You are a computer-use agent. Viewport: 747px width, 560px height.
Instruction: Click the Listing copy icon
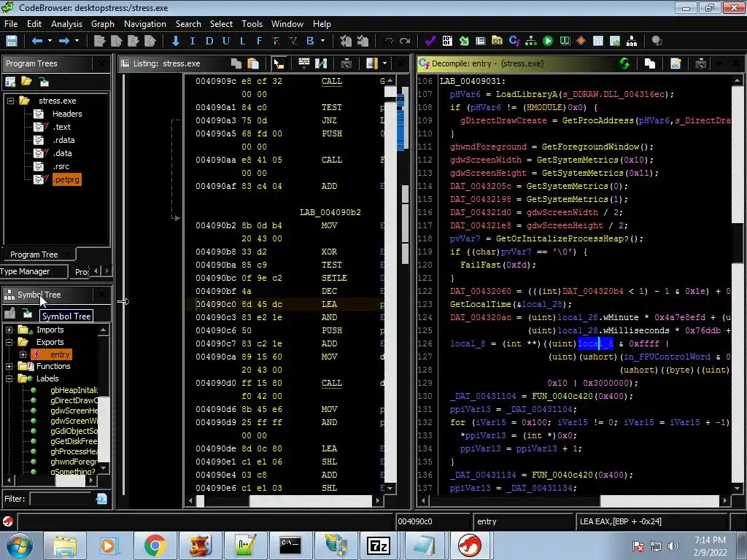pos(236,63)
